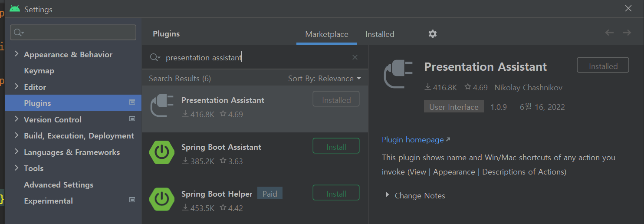The image size is (644, 224).
Task: Click the Spring Boot Assistant power icon
Action: point(161,152)
